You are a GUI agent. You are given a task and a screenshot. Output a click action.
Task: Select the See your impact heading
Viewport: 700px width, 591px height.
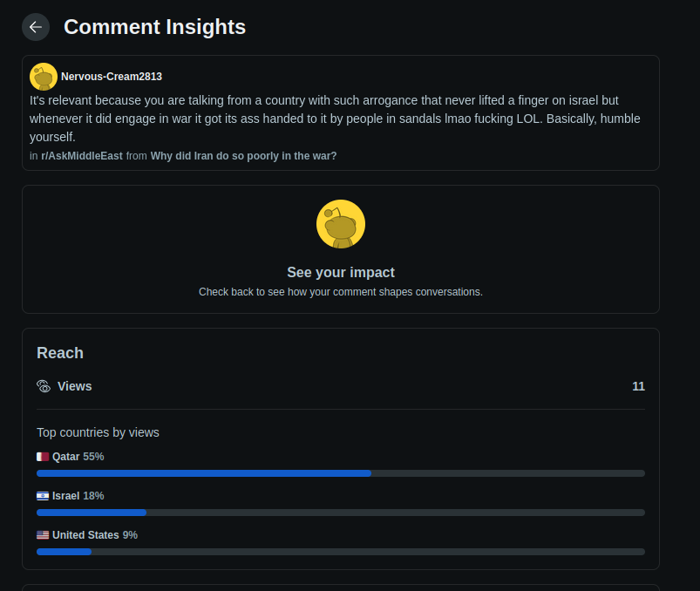(x=341, y=272)
